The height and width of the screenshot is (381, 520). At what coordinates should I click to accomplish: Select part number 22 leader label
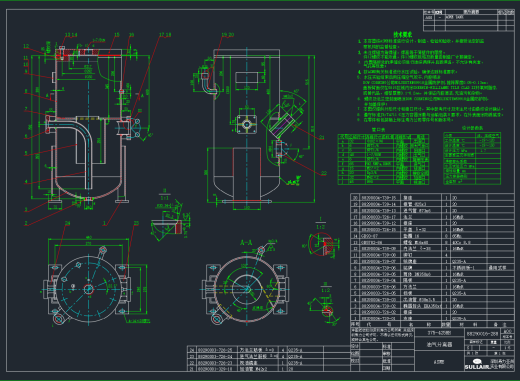[x=324, y=173]
